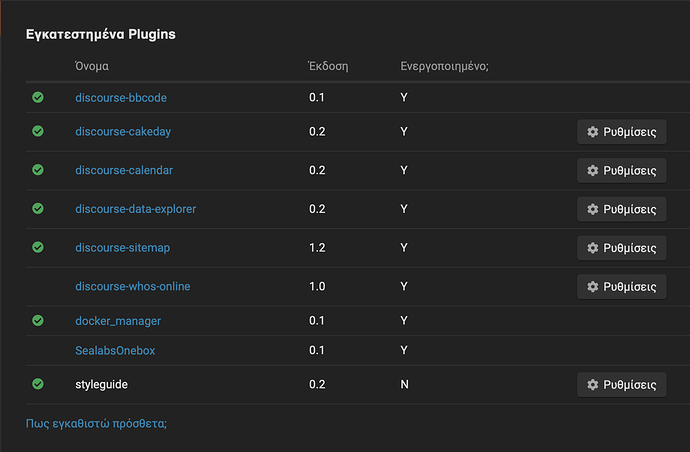Open Ρυθμίσεις for discourse-cakeday plugin
The height and width of the screenshot is (452, 690).
(621, 132)
